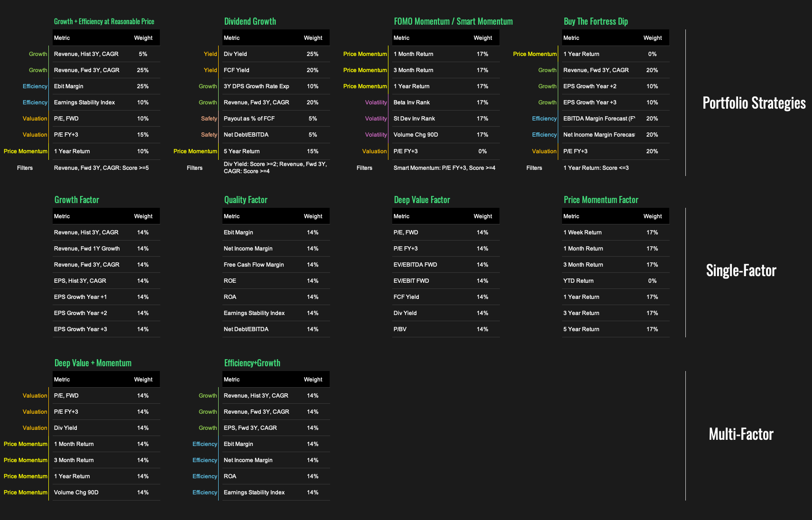Select 'Efficiency' label beside ROA in Efficiency+Growth
Screen dimensions: 812x520
[204, 476]
